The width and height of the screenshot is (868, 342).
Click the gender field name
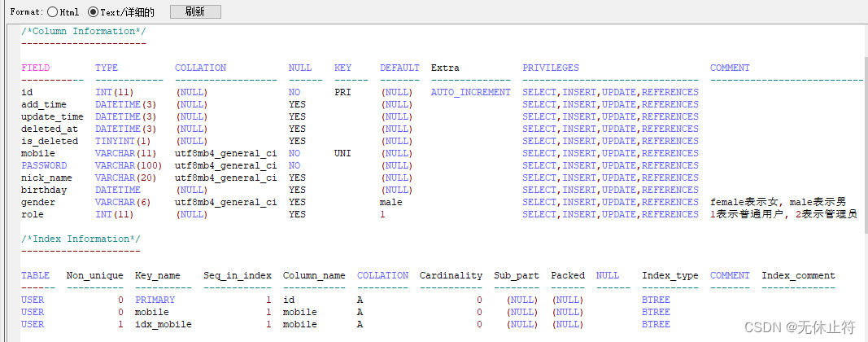38,202
